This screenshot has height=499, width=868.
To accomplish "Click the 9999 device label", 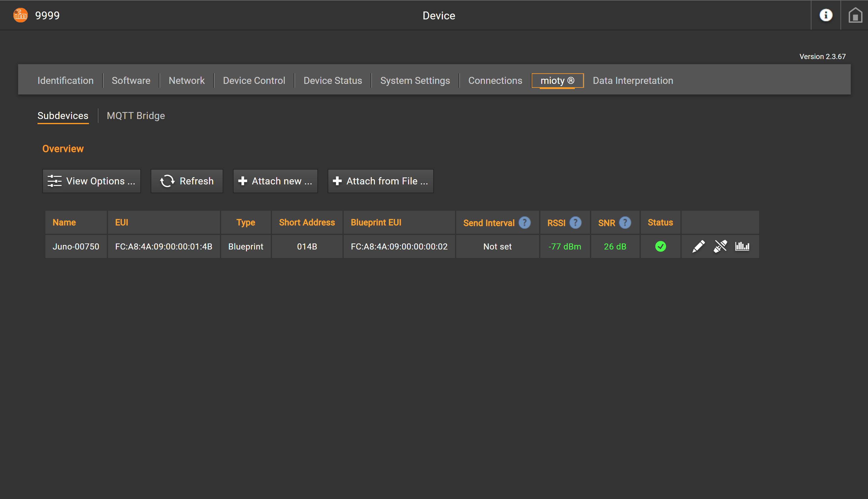I will point(47,15).
